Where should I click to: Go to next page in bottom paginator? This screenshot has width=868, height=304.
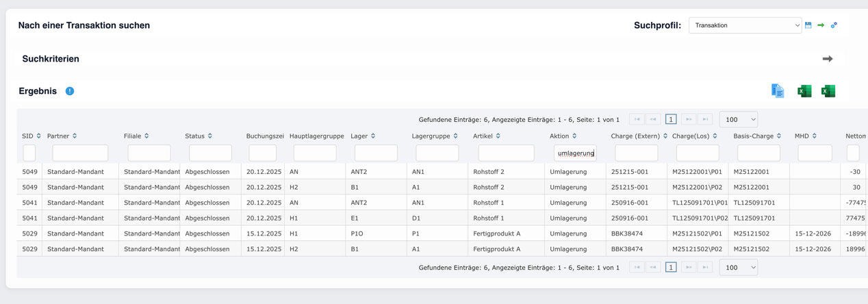[689, 267]
